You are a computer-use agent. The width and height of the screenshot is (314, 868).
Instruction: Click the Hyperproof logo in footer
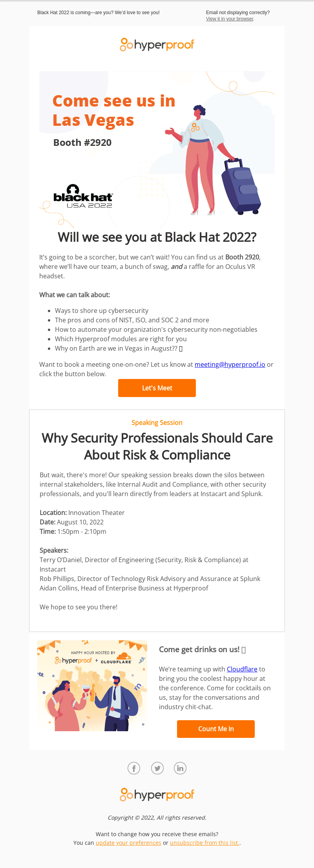pos(157,794)
